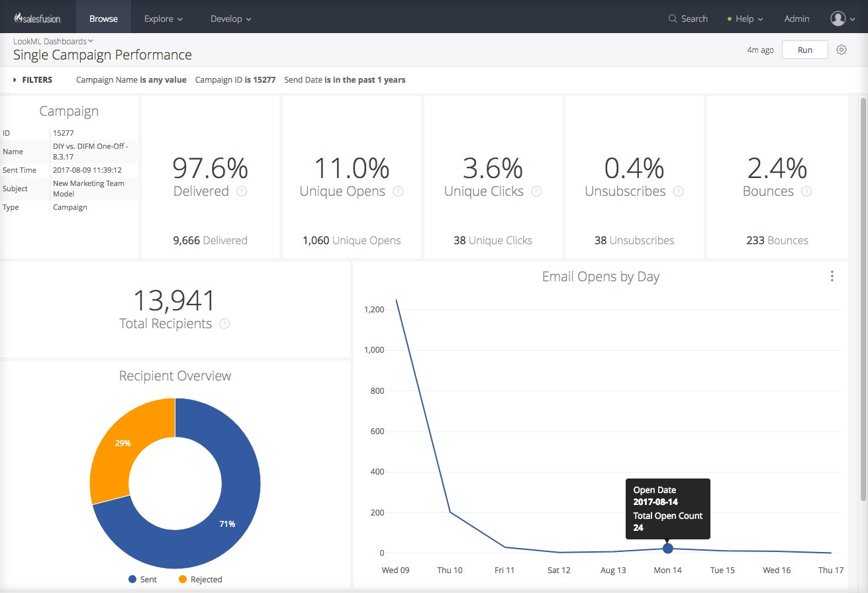
Task: Expand the Filters section
Action: pos(33,80)
